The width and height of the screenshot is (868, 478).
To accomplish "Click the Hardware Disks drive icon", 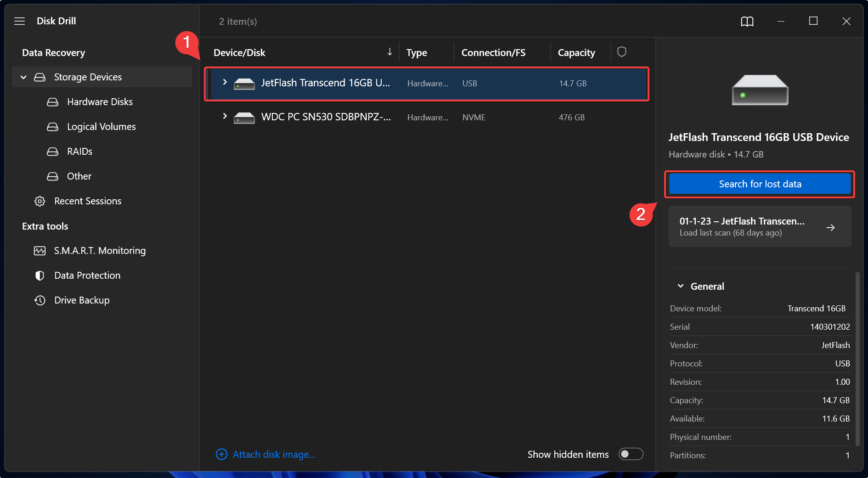I will (53, 102).
